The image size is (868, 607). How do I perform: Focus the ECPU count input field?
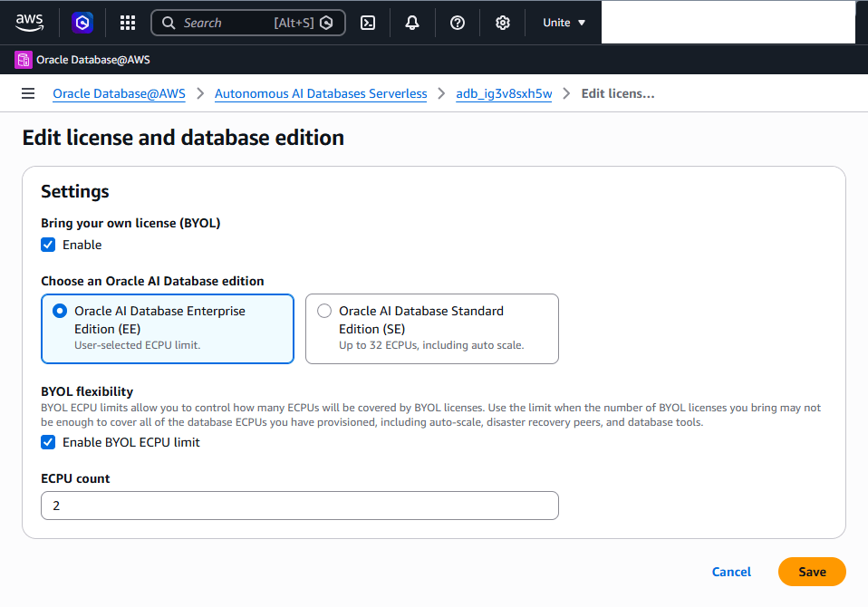(300, 506)
